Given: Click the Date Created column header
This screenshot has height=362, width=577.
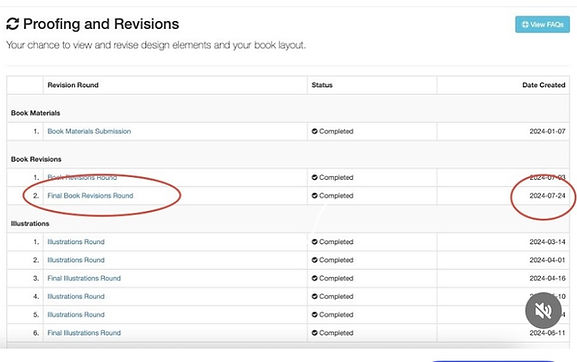Looking at the screenshot, I should point(544,85).
